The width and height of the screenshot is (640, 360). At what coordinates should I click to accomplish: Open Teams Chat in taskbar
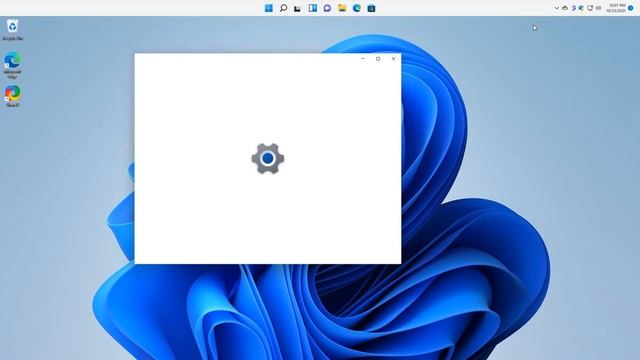coord(327,8)
